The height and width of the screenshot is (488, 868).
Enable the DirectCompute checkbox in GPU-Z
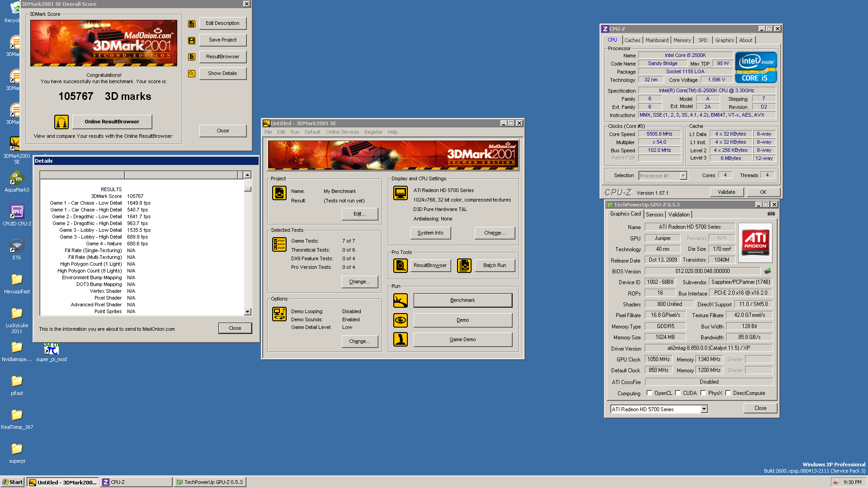tap(728, 393)
